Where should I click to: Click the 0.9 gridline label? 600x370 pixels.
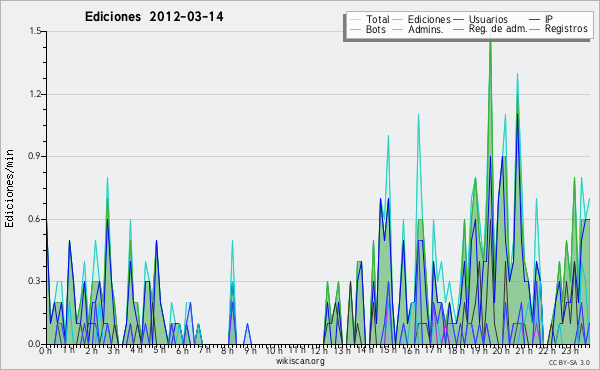click(35, 156)
